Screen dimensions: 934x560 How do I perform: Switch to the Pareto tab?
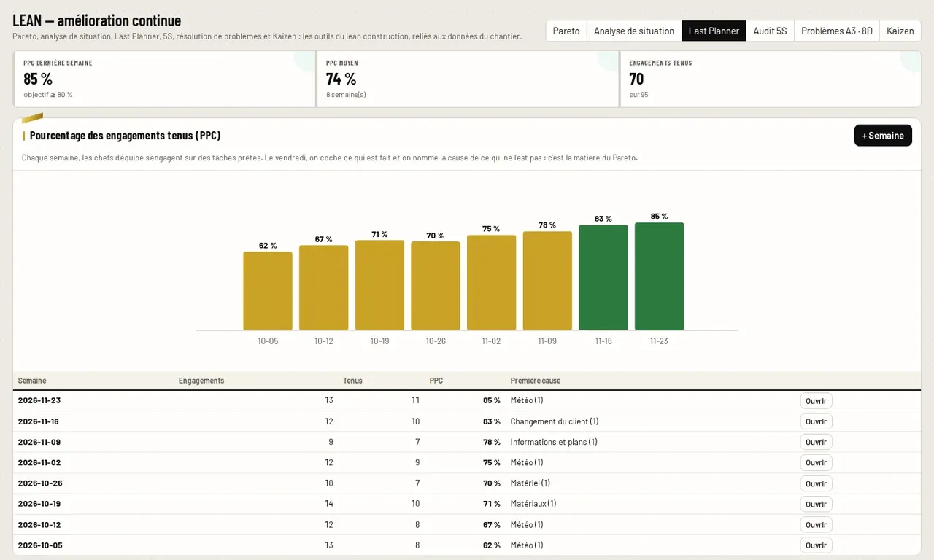pyautogui.click(x=566, y=31)
